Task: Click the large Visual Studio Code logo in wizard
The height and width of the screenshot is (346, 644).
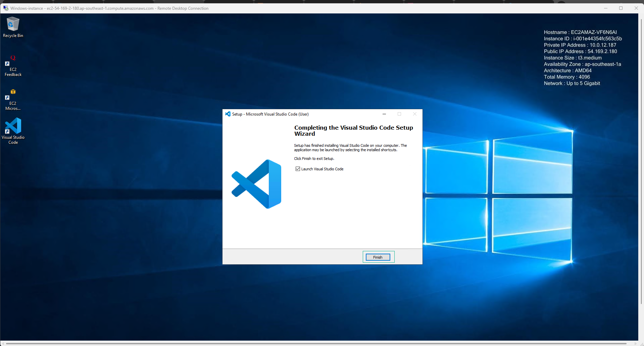Action: point(256,184)
